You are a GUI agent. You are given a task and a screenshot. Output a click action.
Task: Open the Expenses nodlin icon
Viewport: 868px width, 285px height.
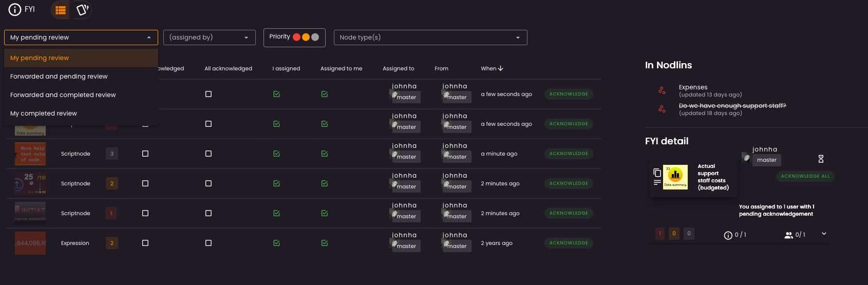pos(662,90)
